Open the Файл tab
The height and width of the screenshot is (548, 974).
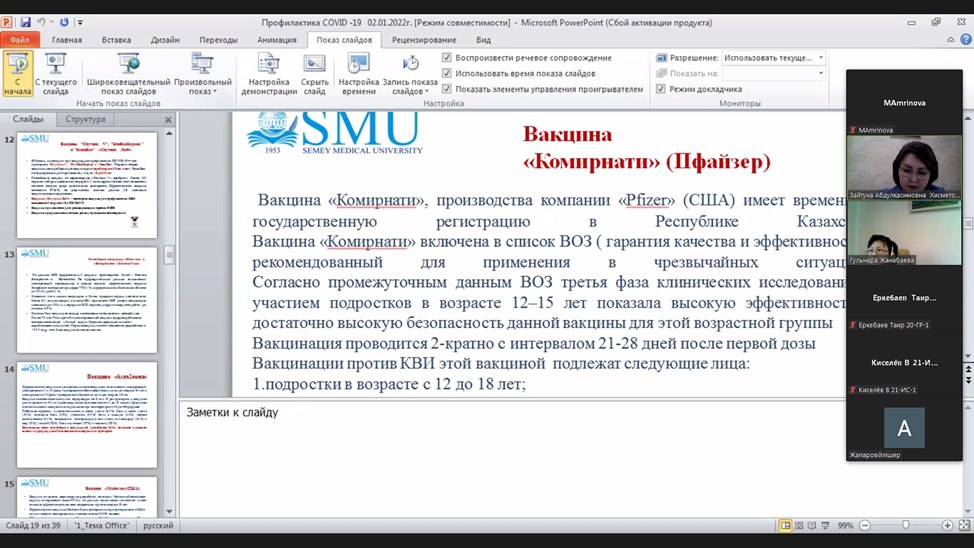point(20,40)
